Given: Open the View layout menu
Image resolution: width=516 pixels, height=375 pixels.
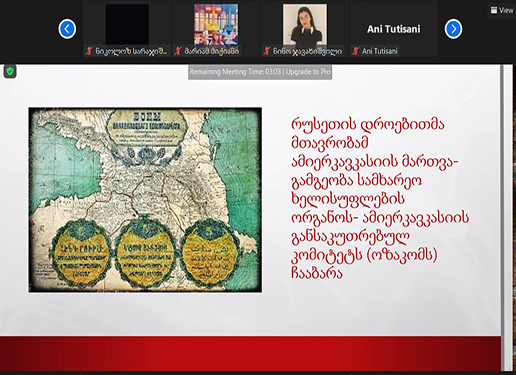Looking at the screenshot, I should [502, 10].
